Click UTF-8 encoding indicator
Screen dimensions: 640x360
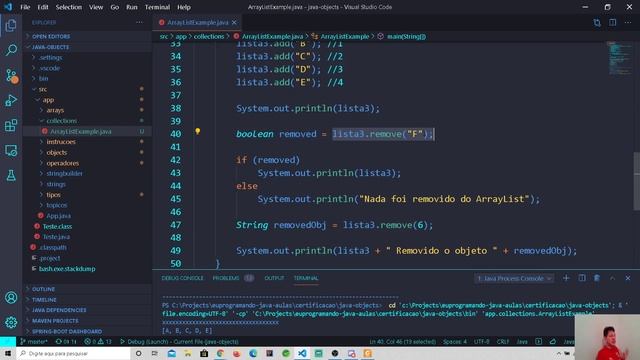tap(482, 342)
